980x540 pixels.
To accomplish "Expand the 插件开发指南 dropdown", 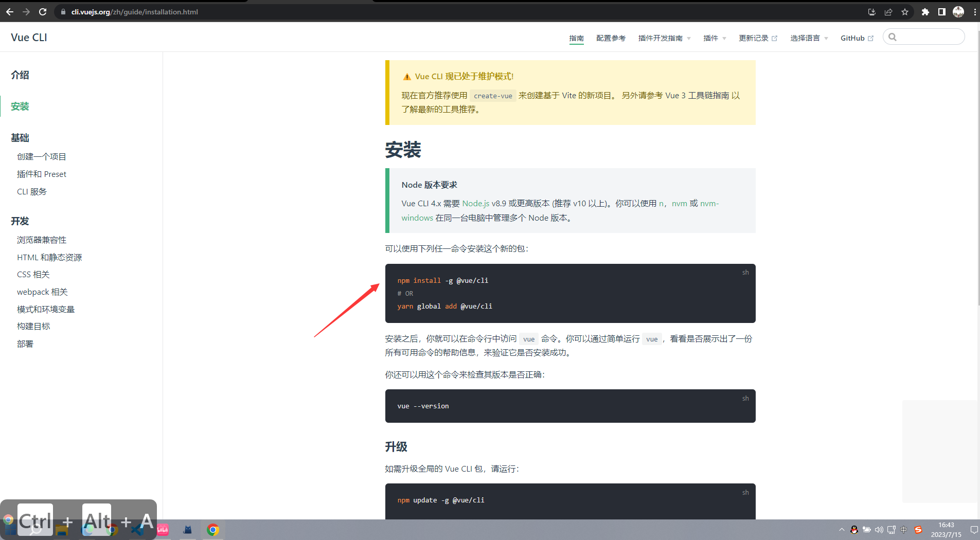I will coord(664,38).
